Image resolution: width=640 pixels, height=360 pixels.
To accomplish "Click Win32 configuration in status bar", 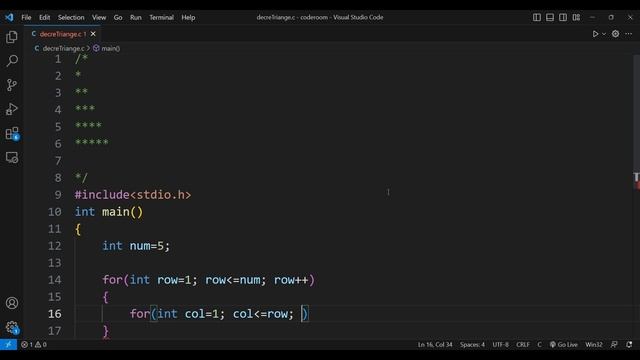I will pyautogui.click(x=594, y=344).
